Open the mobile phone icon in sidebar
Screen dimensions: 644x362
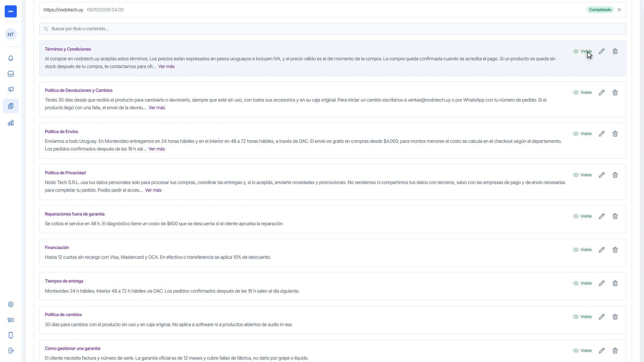[11, 335]
